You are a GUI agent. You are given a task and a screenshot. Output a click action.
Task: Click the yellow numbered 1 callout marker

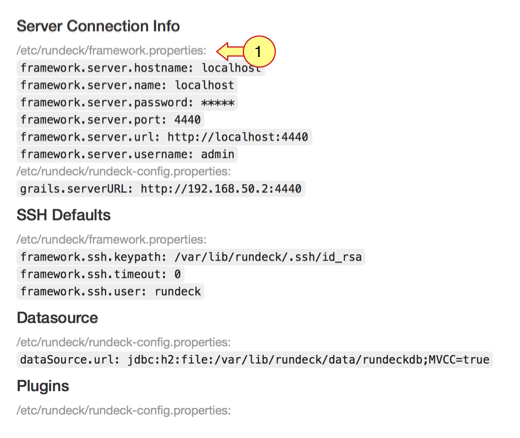coord(259,52)
